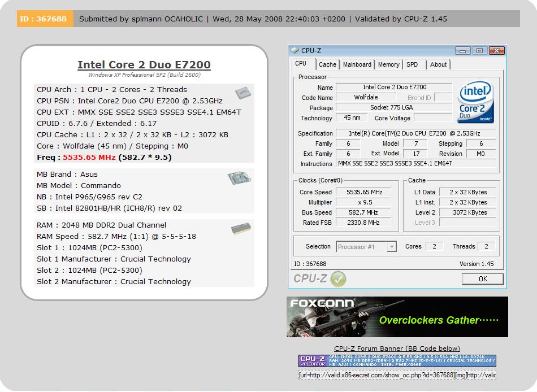Image resolution: width=537 pixels, height=392 pixels.
Task: Click the Core Speed value 5535.65 MHz
Action: (363, 193)
